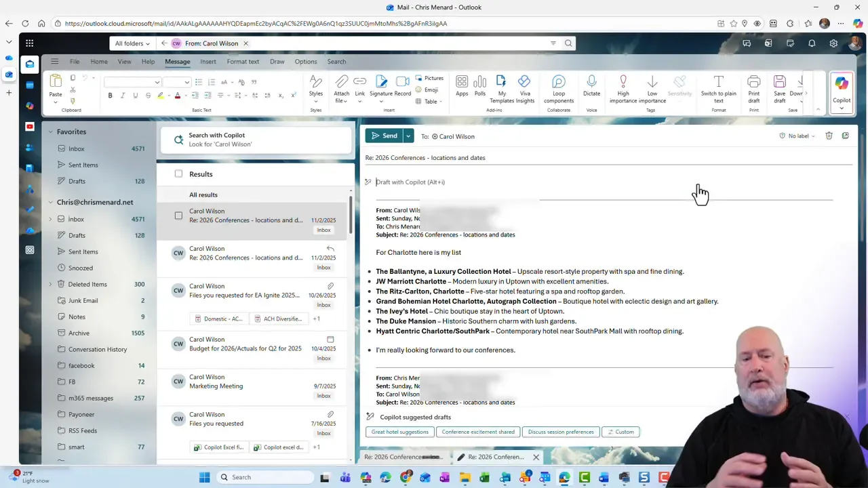This screenshot has height=488, width=868.
Task: Click the search bar in the taskbar
Action: (241, 477)
